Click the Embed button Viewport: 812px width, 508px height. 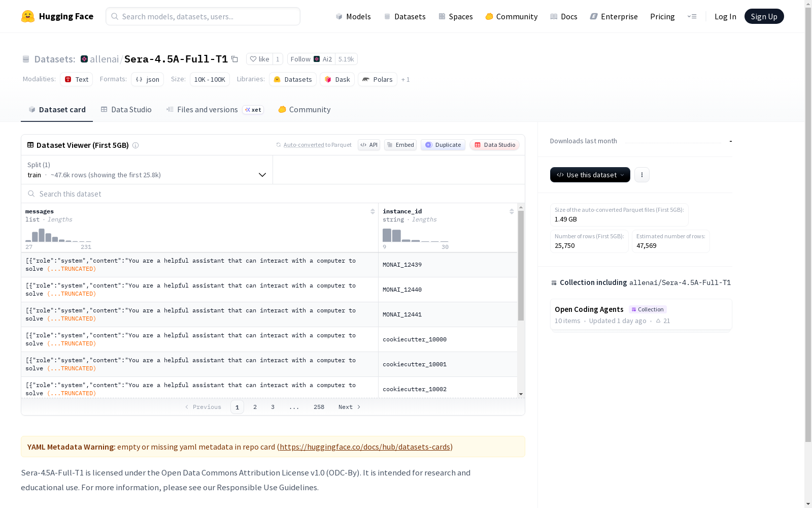[x=400, y=145]
